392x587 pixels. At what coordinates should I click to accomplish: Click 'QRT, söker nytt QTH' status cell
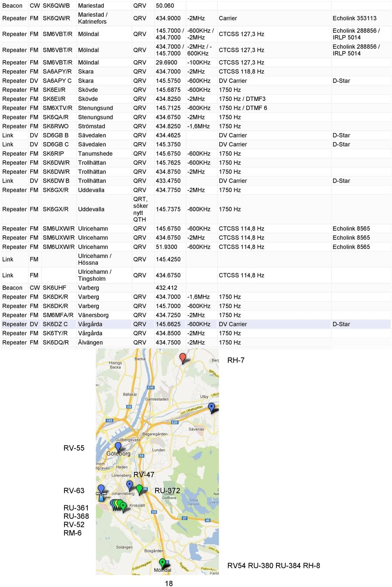coord(140,209)
